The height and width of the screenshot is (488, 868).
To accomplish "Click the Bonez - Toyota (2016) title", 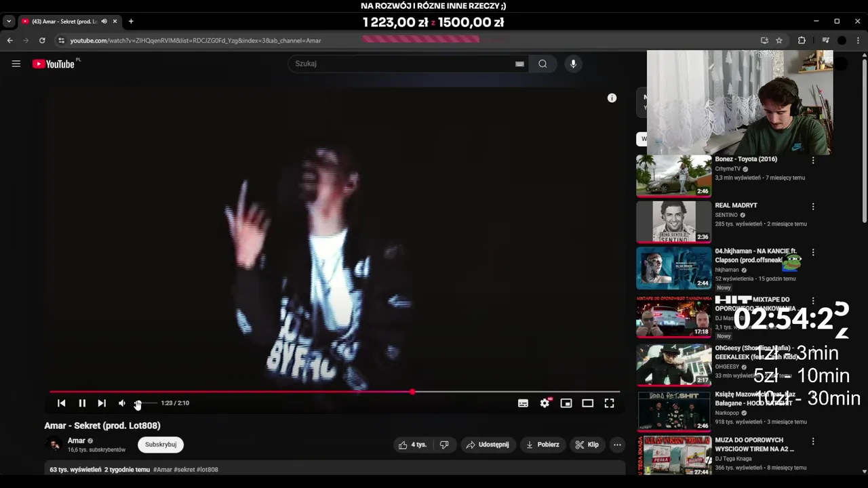I will coord(746,159).
